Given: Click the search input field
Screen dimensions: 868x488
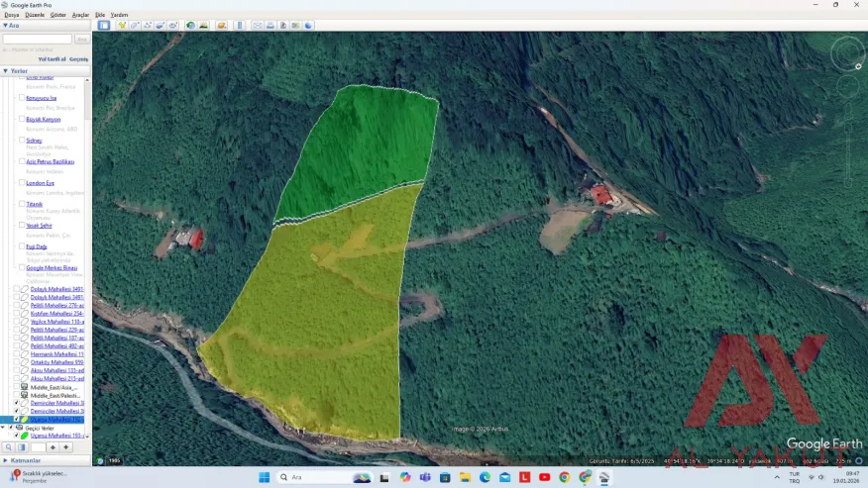Looking at the screenshot, I should pos(38,40).
